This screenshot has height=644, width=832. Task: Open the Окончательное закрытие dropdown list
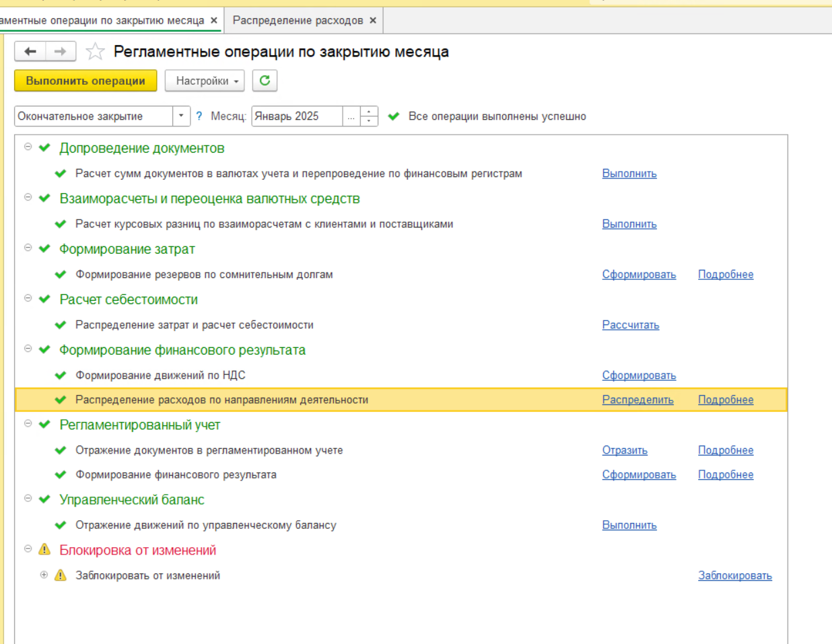[181, 116]
